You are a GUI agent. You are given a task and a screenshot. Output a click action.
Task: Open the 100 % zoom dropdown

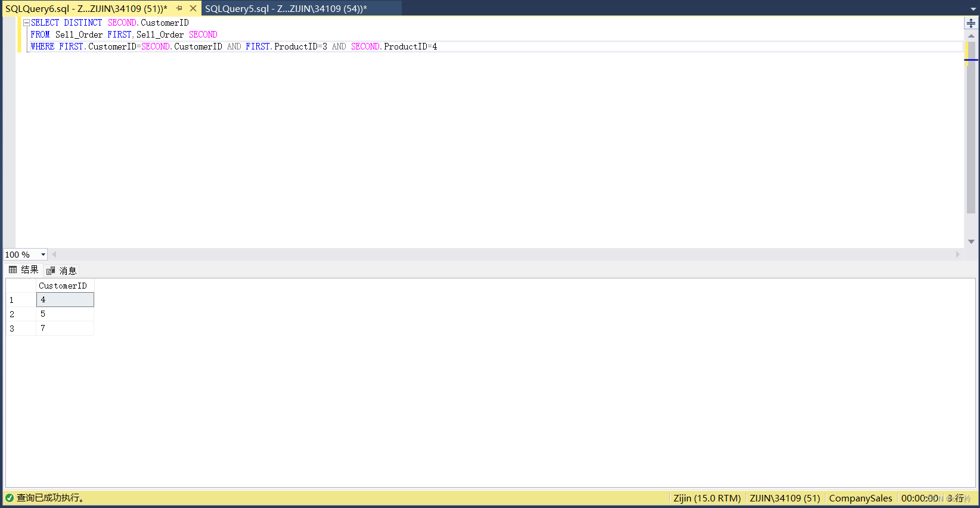tap(43, 255)
